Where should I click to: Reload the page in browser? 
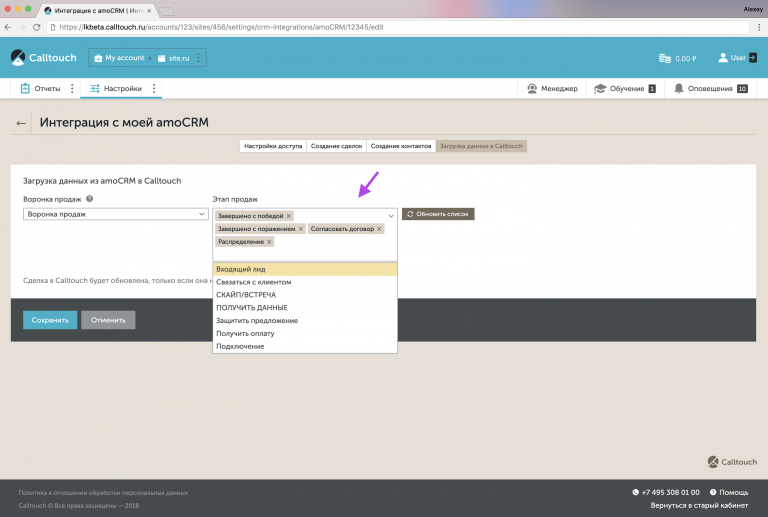(36, 27)
